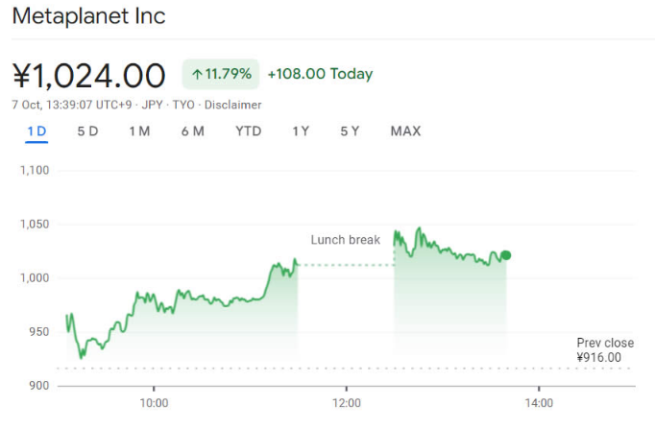Select the YTD chart range
This screenshot has height=429, width=655.
pos(249,131)
